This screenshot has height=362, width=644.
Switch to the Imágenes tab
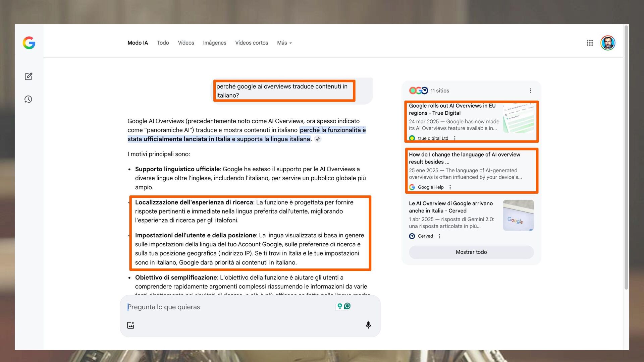214,43
